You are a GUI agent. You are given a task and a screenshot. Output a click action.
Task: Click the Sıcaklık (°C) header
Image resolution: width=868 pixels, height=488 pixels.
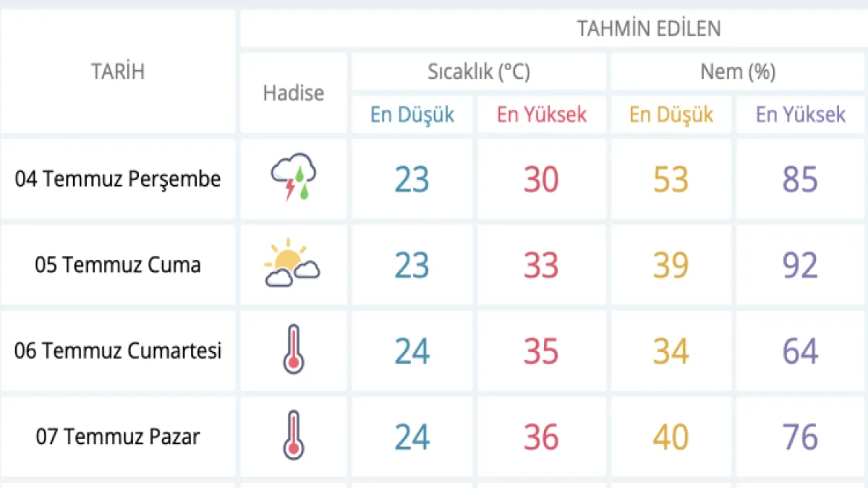pos(478,72)
